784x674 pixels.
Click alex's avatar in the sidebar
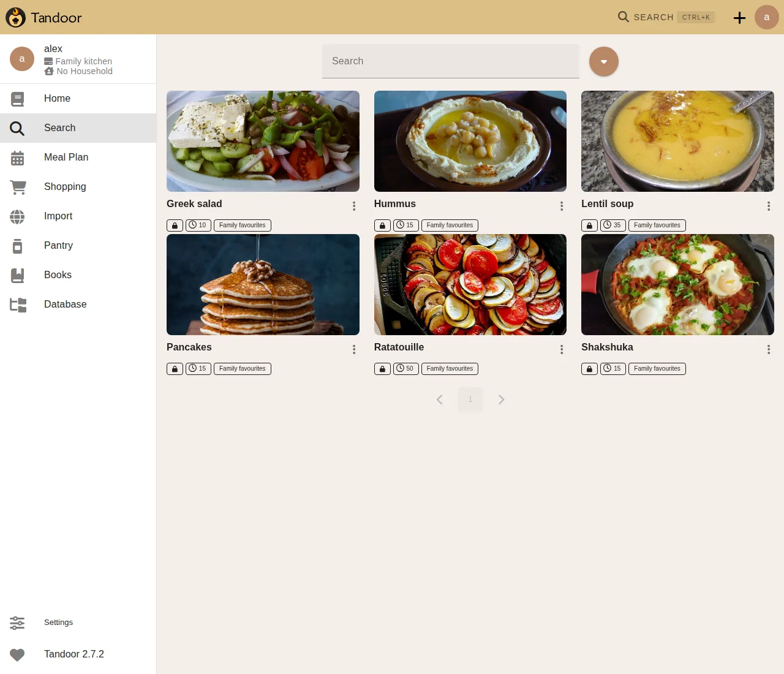pyautogui.click(x=22, y=59)
